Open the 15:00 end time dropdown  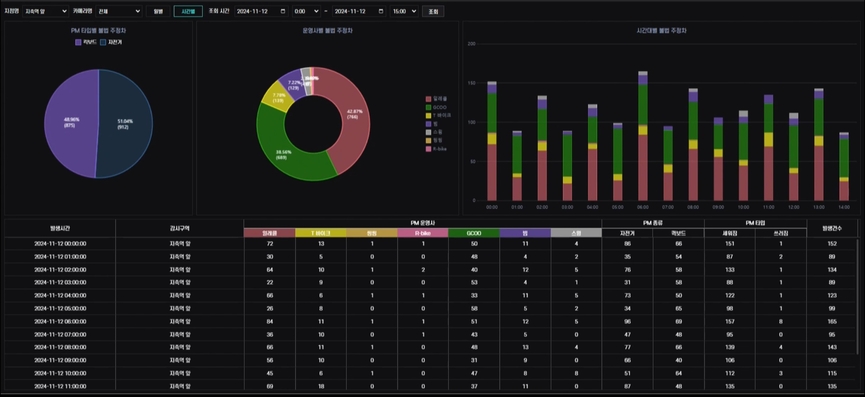point(404,11)
